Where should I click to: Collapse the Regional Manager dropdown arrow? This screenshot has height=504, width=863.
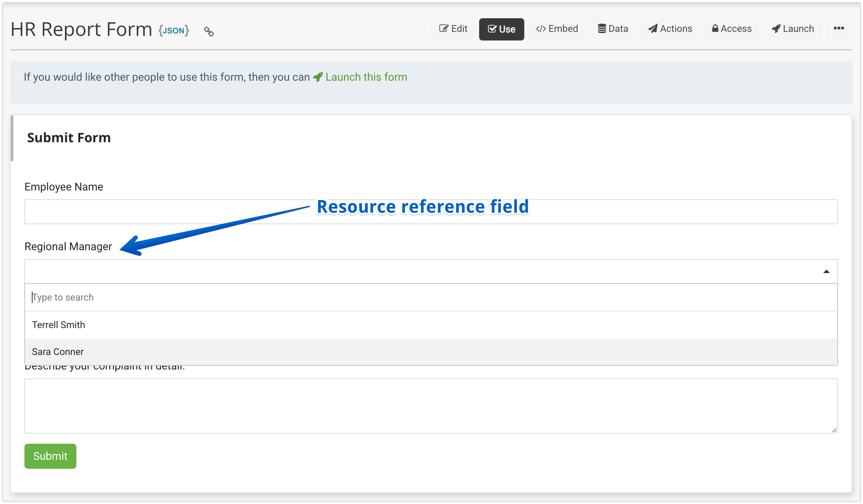coord(826,271)
